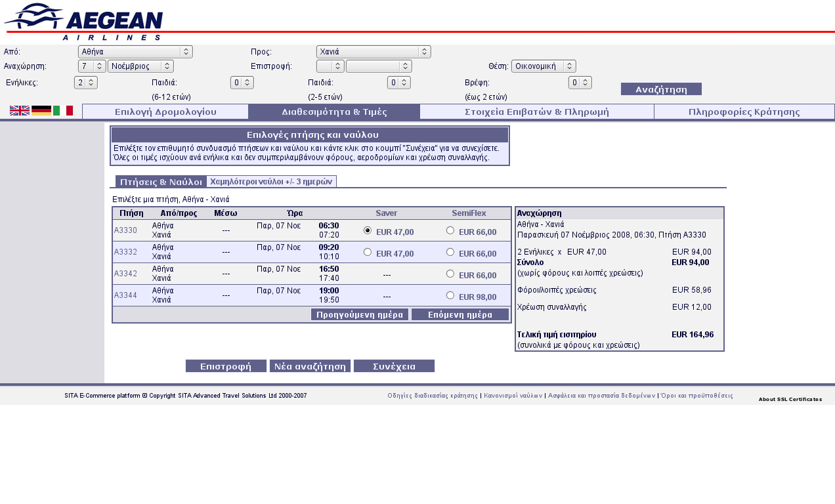Pick SemiFlex EUR 98,00 for flight A3344
This screenshot has width=835, height=504.
(450, 295)
